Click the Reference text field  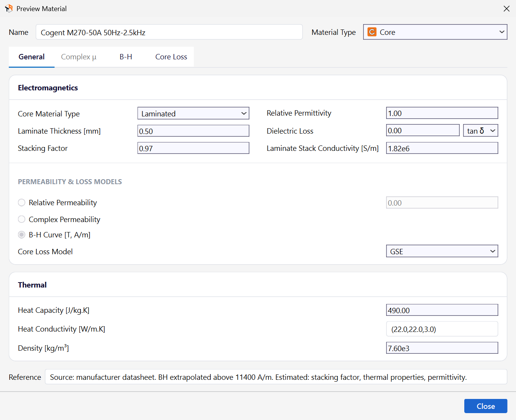coord(276,377)
